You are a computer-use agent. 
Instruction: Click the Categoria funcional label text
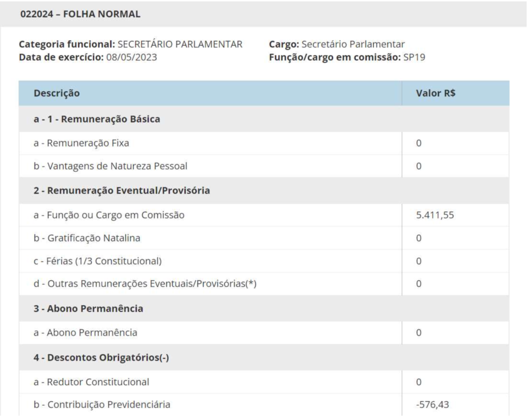67,45
